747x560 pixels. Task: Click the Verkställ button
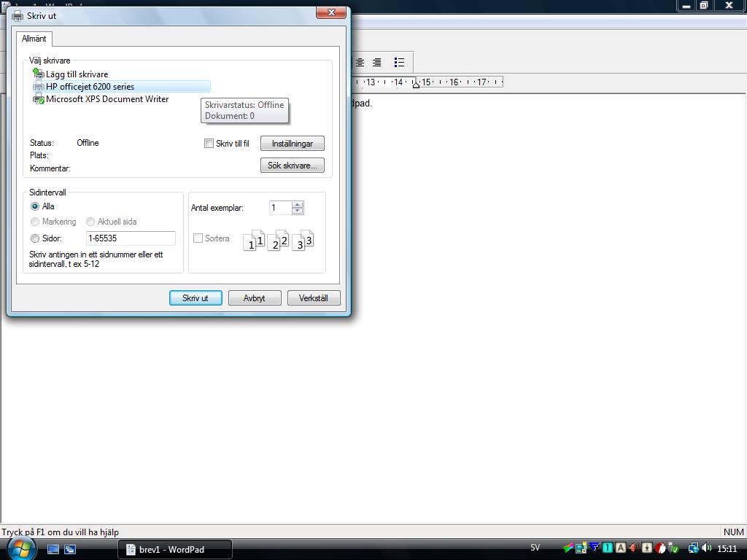(x=314, y=298)
